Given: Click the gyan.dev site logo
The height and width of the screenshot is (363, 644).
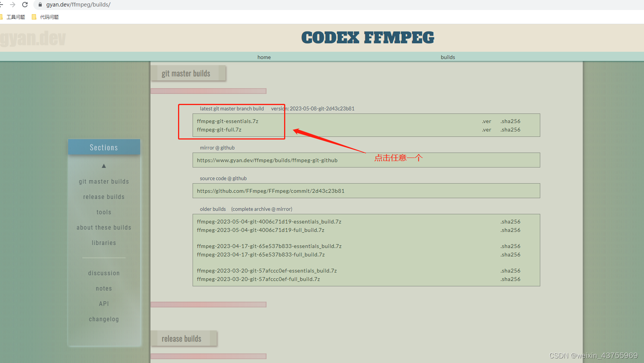Looking at the screenshot, I should tap(33, 38).
